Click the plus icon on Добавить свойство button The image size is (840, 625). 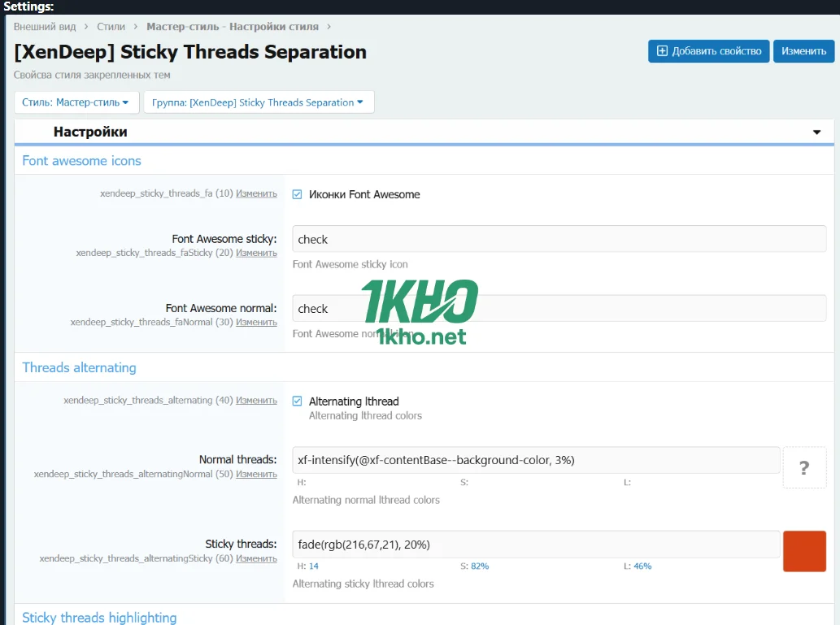pos(662,51)
